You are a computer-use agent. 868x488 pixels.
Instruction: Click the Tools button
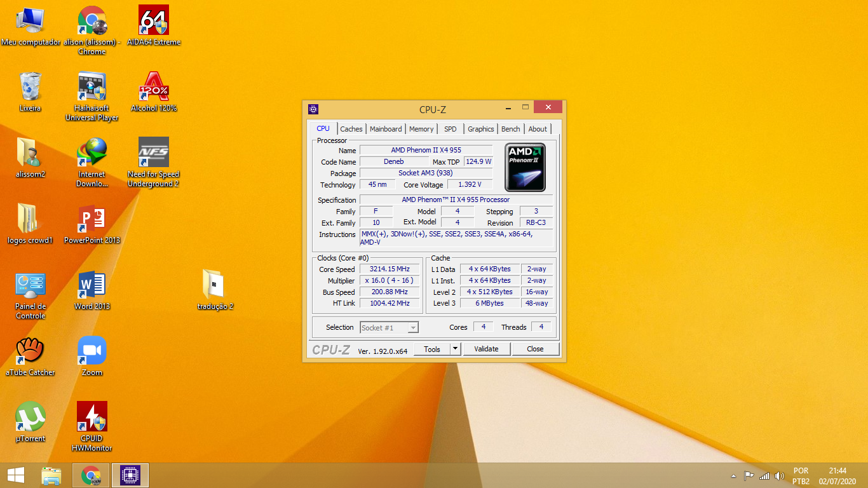point(432,349)
